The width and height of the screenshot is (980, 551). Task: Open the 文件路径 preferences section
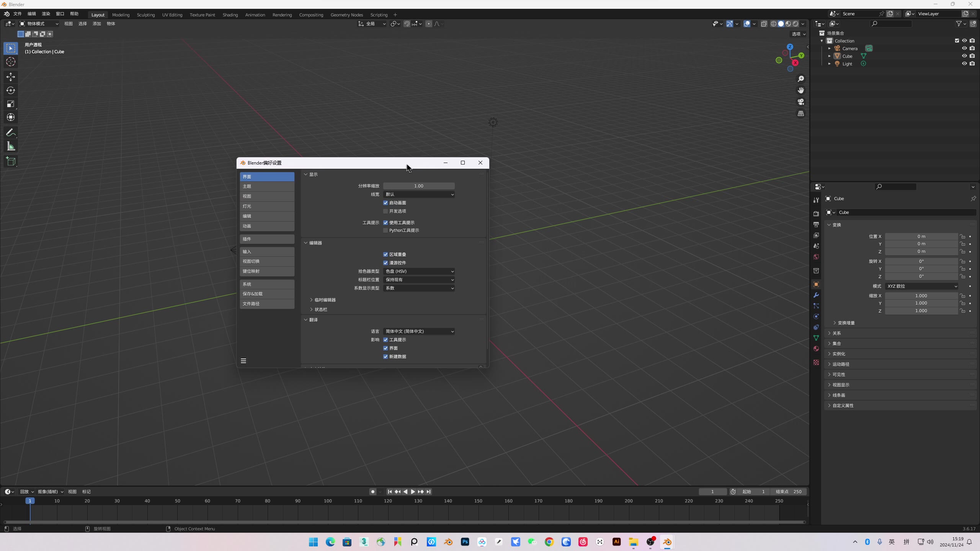click(x=267, y=304)
